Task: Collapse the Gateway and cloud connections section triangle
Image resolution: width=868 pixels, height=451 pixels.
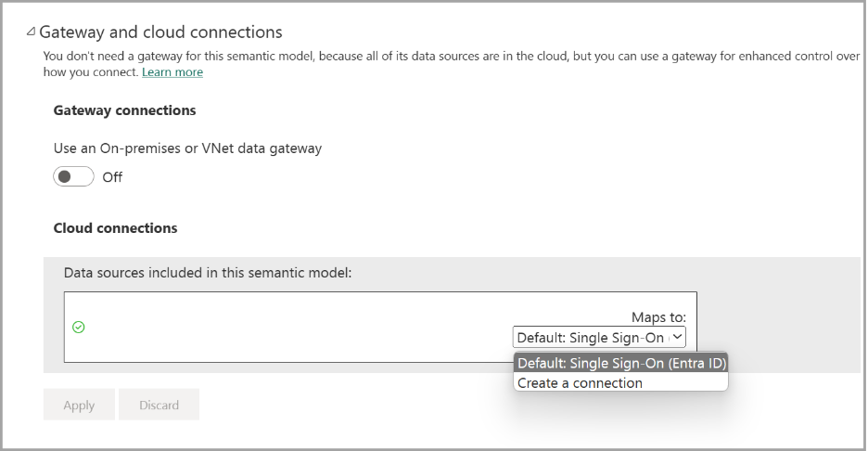Action: [x=32, y=32]
